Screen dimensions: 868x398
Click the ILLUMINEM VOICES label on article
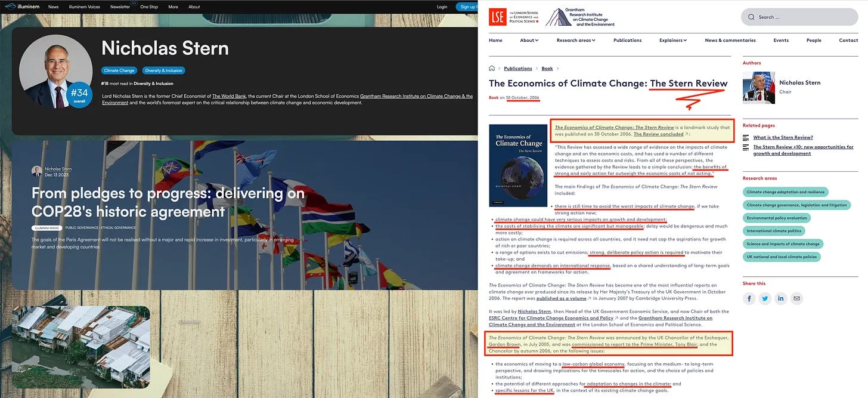(47, 228)
